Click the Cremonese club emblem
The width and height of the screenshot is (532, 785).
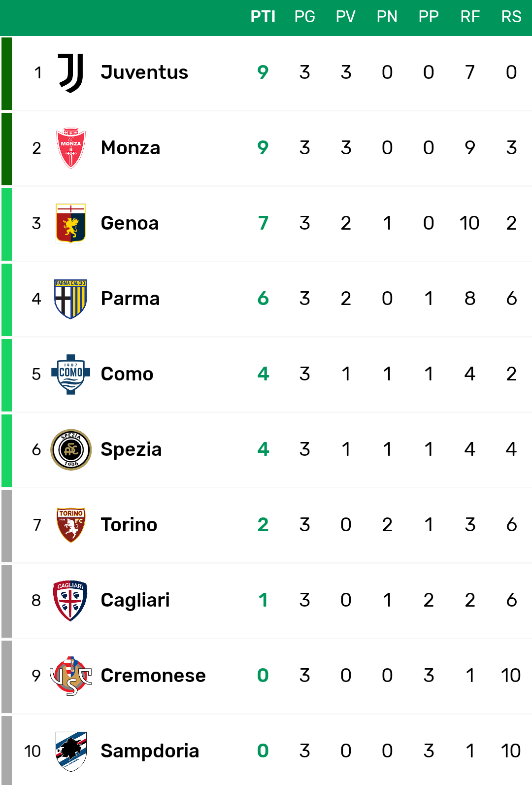click(x=71, y=676)
